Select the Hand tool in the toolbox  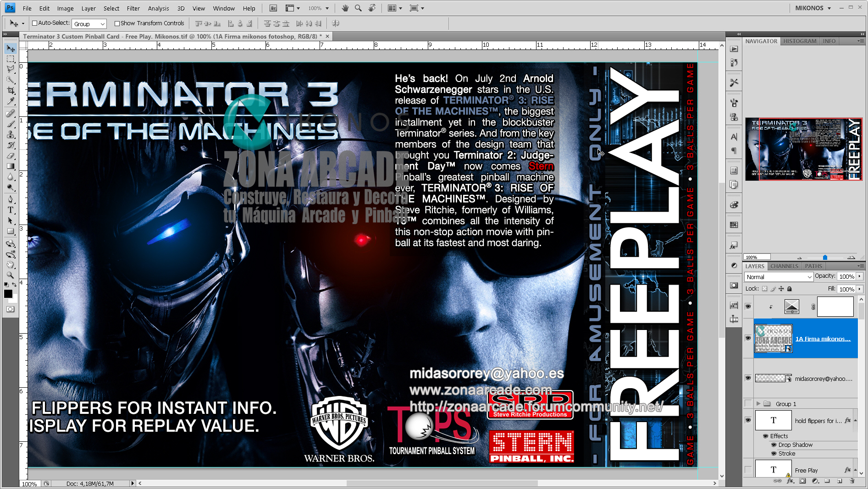(x=11, y=265)
